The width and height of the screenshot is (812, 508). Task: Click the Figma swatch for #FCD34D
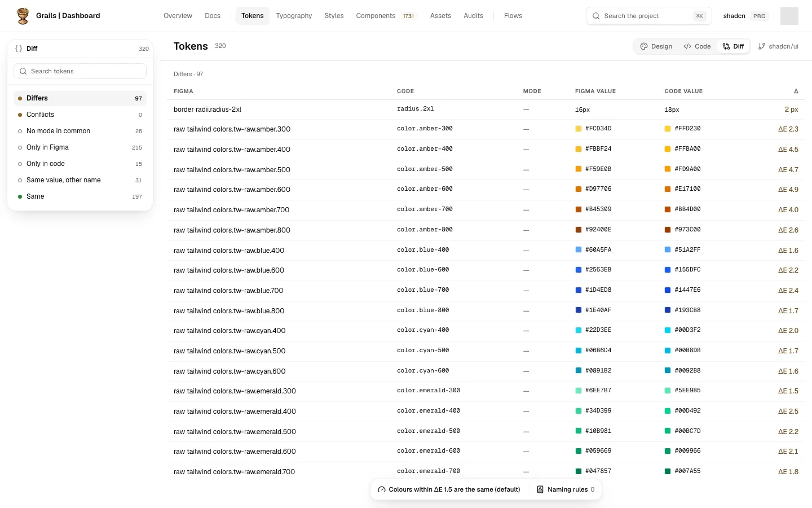pos(579,129)
